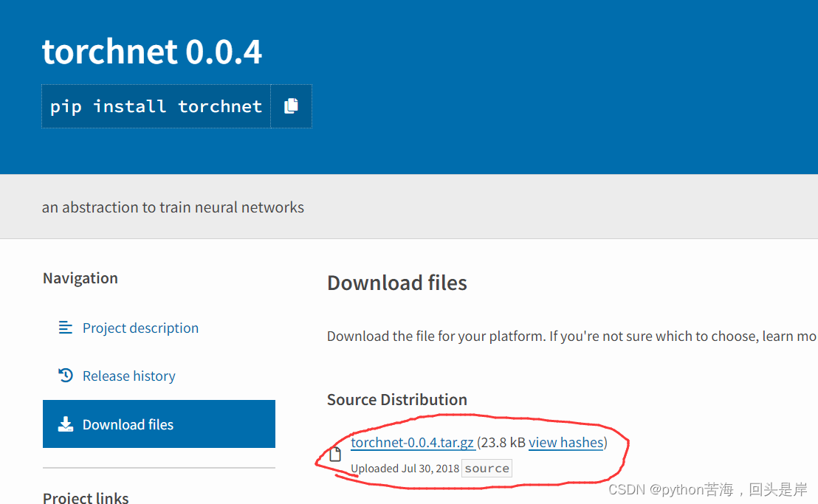Click the copy-to-clipboard icon beside pip command

(291, 106)
